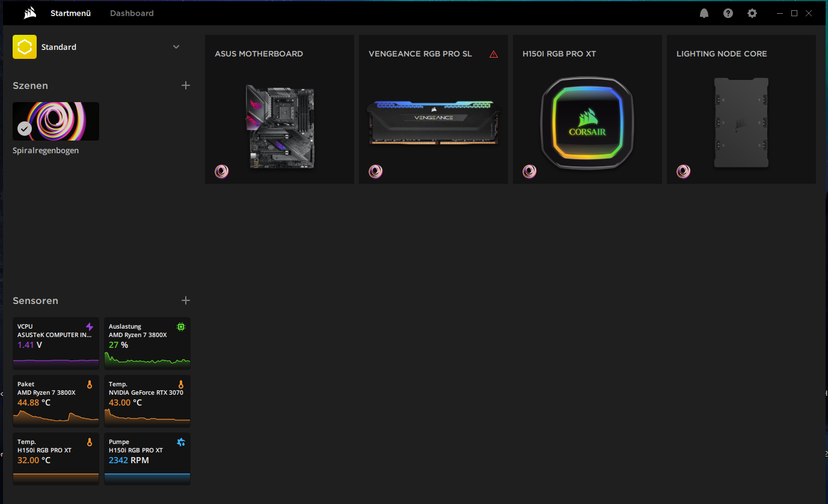Click the help question mark icon
The width and height of the screenshot is (828, 504).
tap(728, 13)
